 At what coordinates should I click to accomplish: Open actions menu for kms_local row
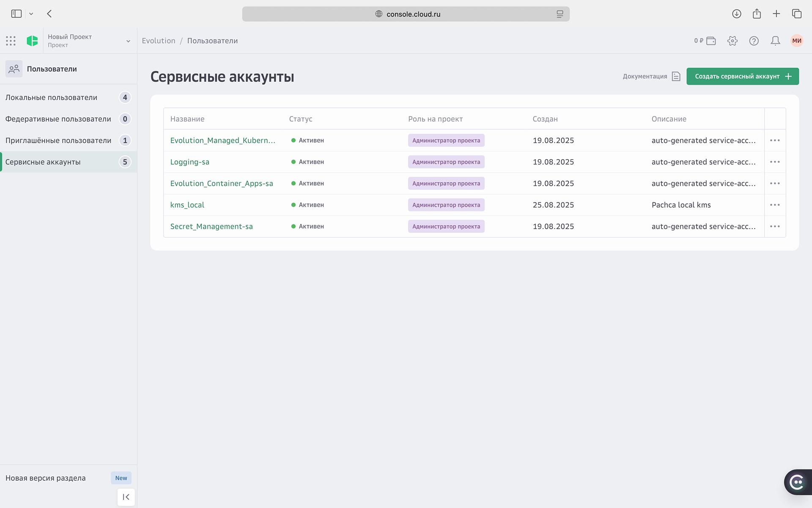point(775,205)
